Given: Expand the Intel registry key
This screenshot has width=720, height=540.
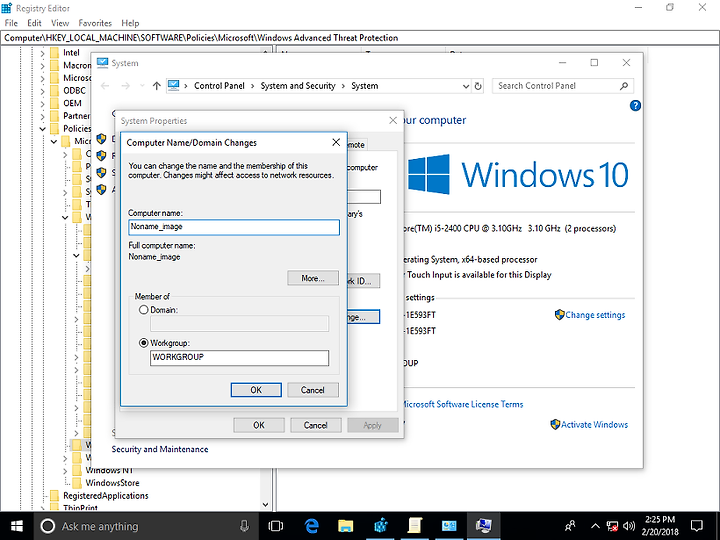Looking at the screenshot, I should coord(42,53).
